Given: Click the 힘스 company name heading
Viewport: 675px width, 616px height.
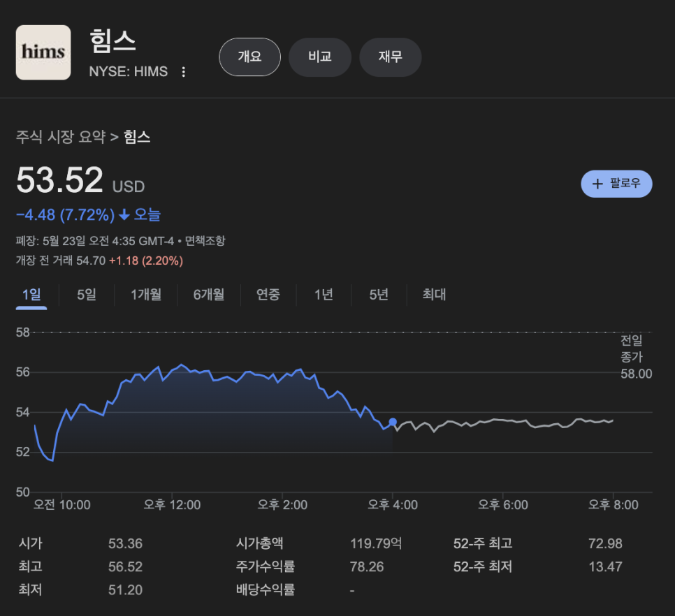Looking at the screenshot, I should (112, 41).
